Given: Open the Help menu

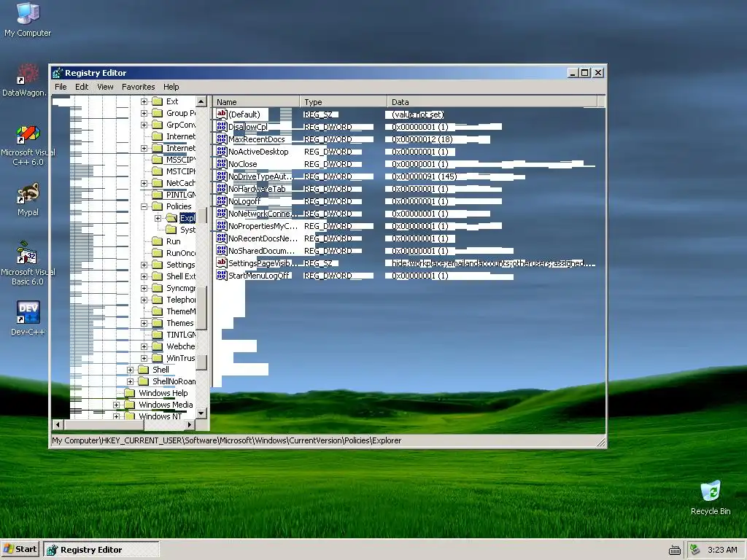Looking at the screenshot, I should [171, 87].
